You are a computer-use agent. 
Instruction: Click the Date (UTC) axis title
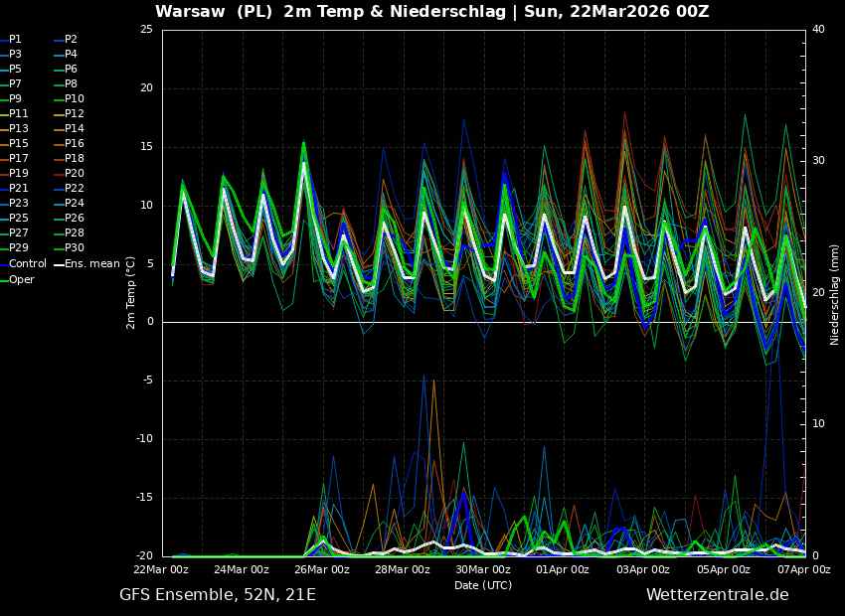[x=483, y=585]
